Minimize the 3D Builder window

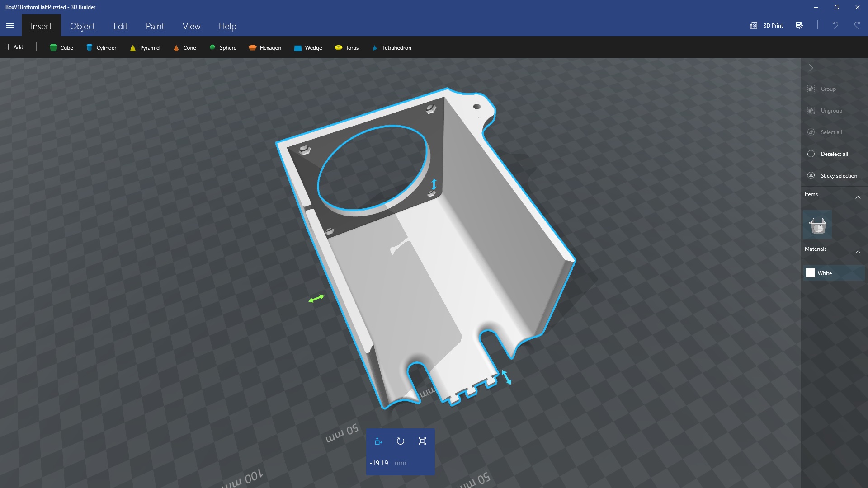816,7
